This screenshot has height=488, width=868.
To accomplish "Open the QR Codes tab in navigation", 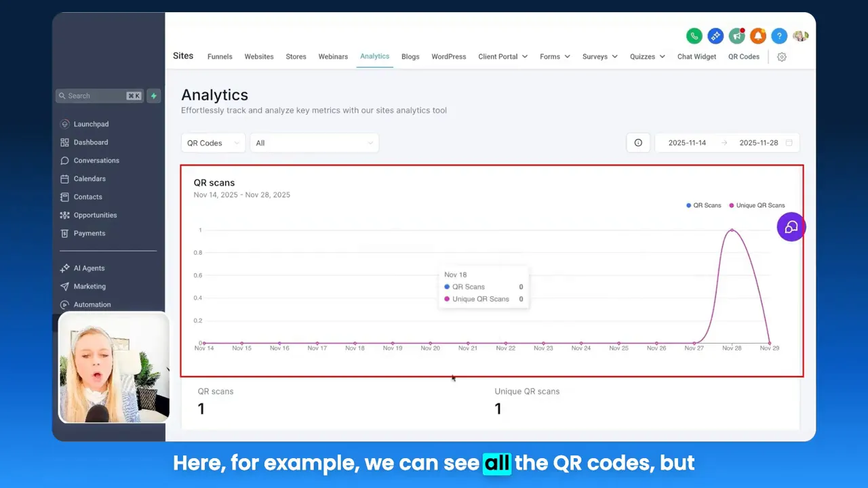I will click(x=744, y=57).
